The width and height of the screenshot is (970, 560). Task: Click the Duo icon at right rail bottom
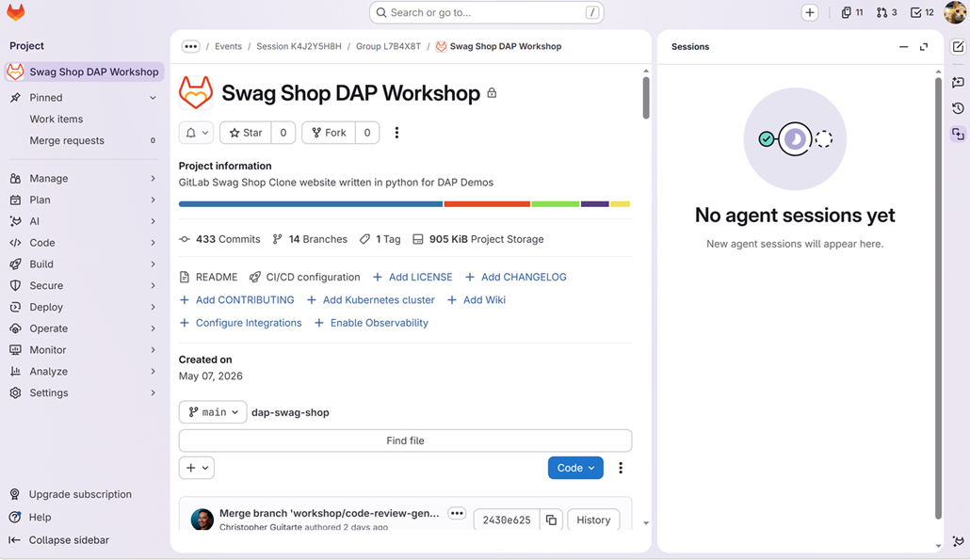click(x=959, y=541)
